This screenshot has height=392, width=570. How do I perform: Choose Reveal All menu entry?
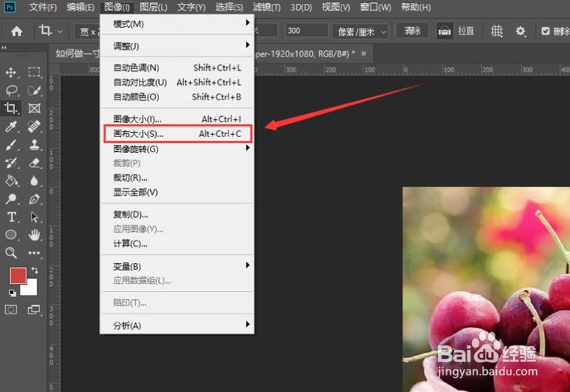[x=177, y=192]
